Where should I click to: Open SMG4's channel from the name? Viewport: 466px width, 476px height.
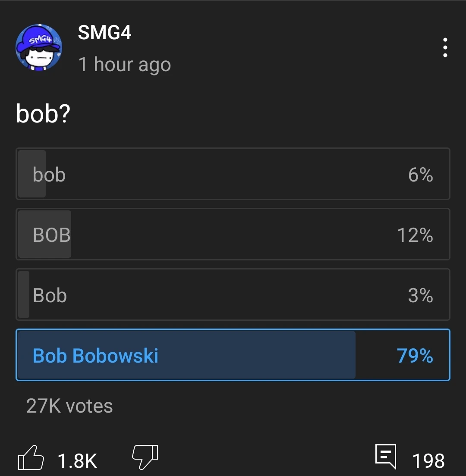[104, 33]
